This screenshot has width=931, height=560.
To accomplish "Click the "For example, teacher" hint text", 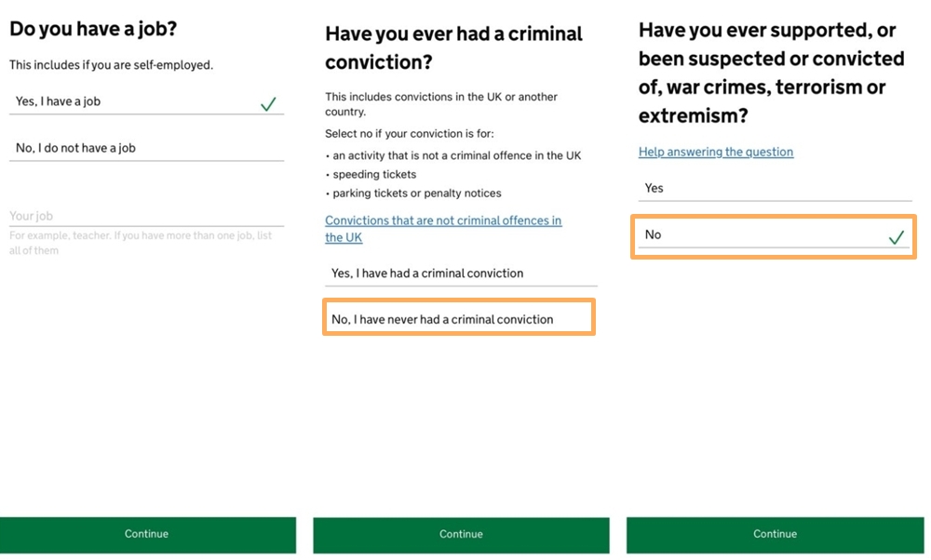I will [x=141, y=243].
